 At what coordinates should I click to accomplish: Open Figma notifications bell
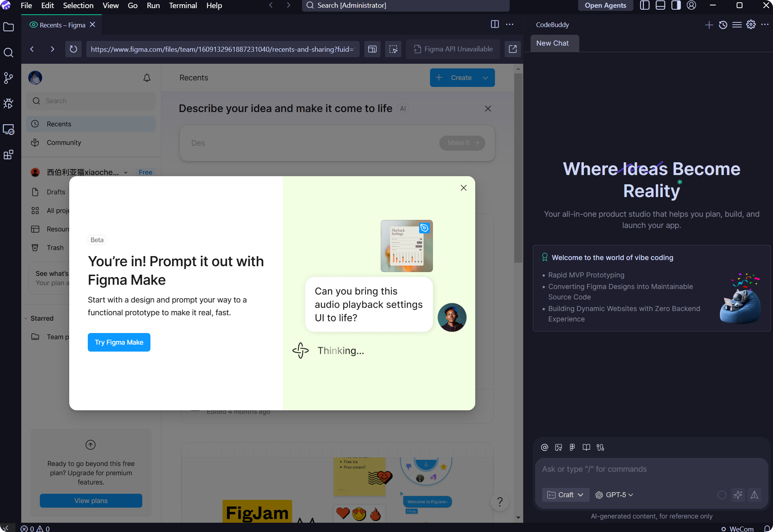click(x=147, y=78)
